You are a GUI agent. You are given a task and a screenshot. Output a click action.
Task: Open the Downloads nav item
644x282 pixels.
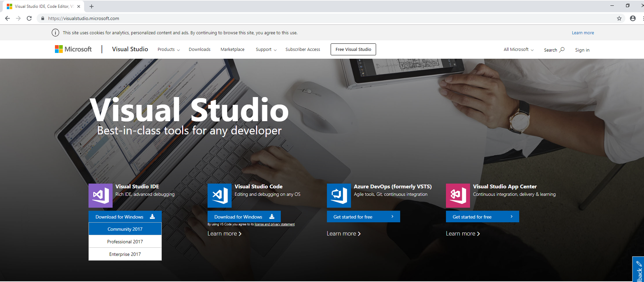tap(199, 50)
